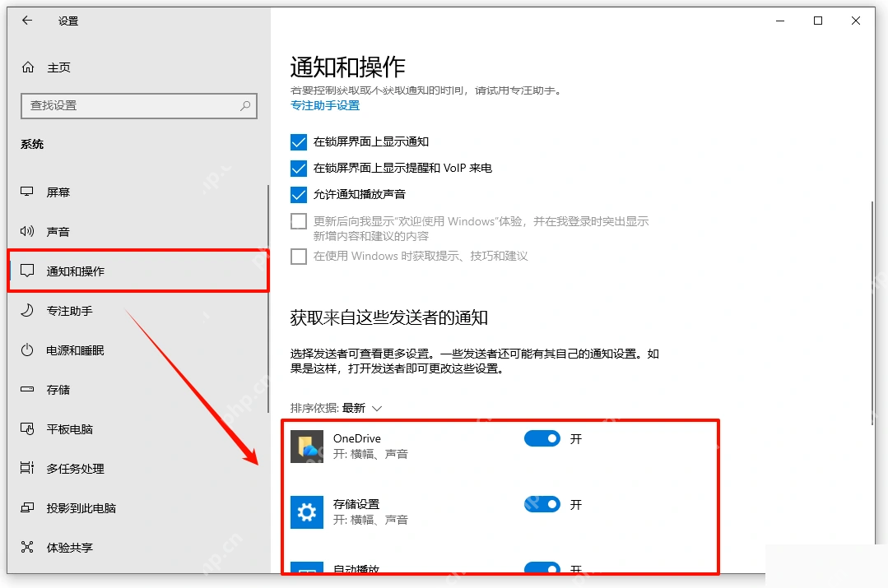
Task: Click the home icon beside 主页
Action: [28, 67]
